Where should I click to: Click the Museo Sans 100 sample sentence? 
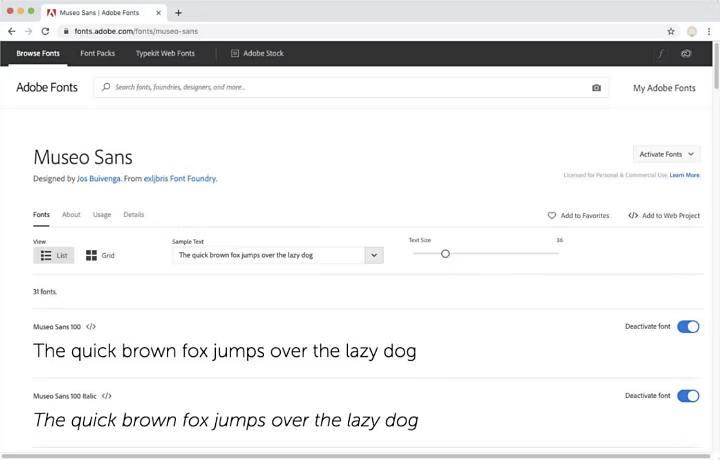pyautogui.click(x=225, y=351)
